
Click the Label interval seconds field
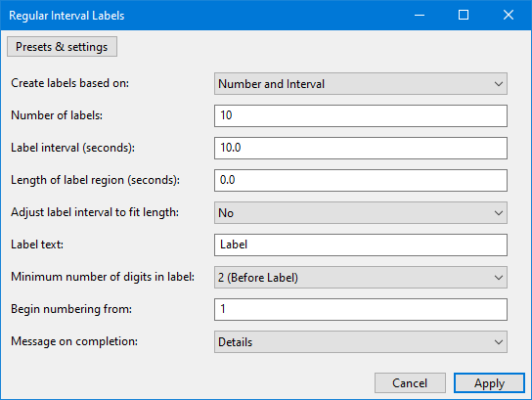361,148
